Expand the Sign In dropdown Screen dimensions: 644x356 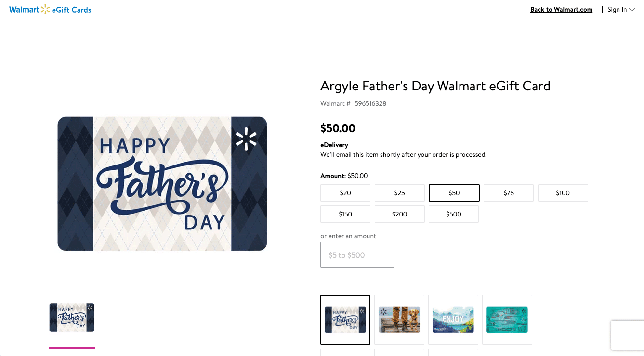pos(620,9)
